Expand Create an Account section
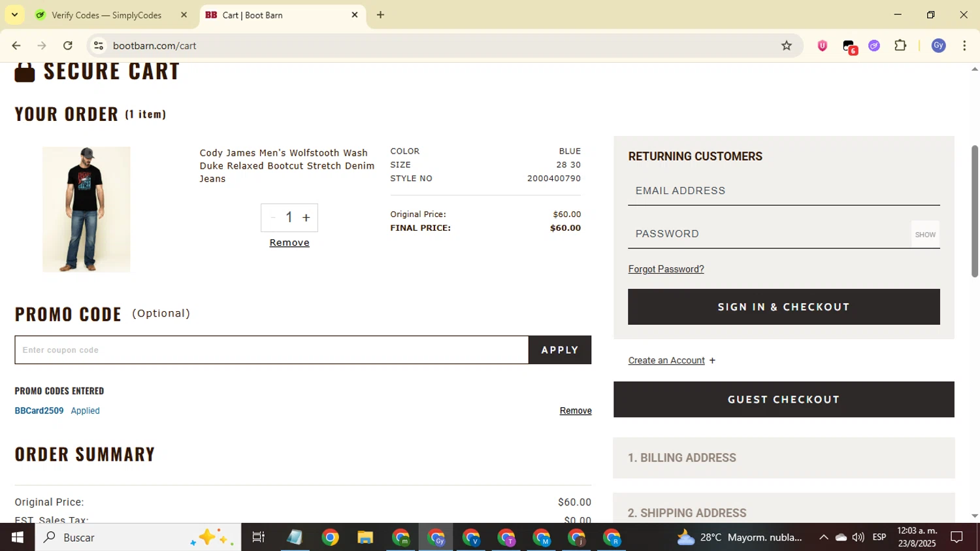 [x=672, y=360]
